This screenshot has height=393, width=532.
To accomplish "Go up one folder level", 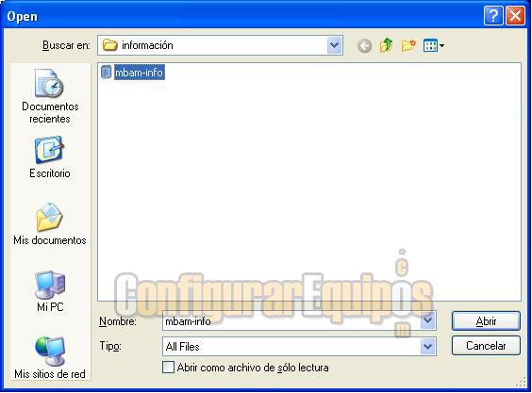I will [x=386, y=45].
